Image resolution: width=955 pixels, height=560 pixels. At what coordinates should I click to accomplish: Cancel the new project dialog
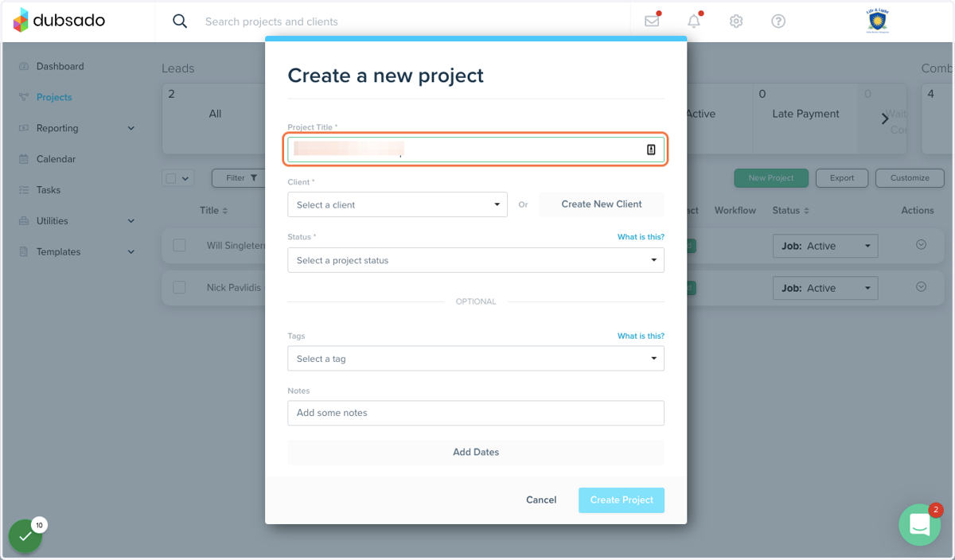(x=541, y=500)
